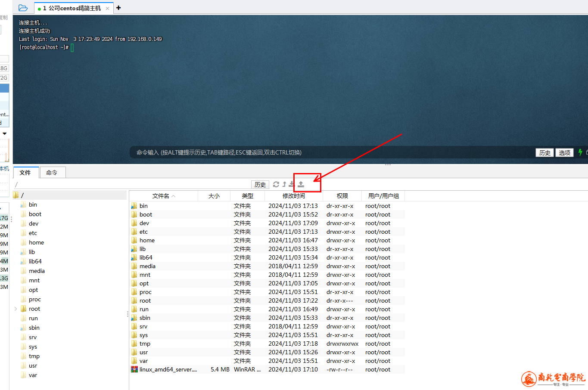Viewport: 588px width, 390px height.
Task: Switch to the 命令 tab
Action: (x=52, y=173)
